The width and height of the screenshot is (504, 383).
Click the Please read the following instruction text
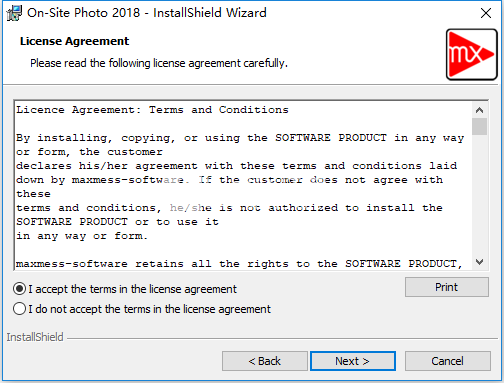[159, 63]
